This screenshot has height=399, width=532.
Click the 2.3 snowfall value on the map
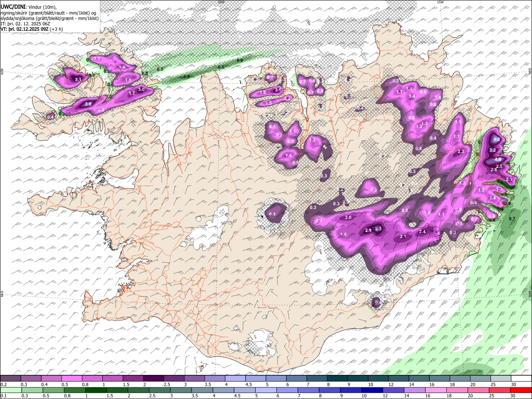click(461, 152)
